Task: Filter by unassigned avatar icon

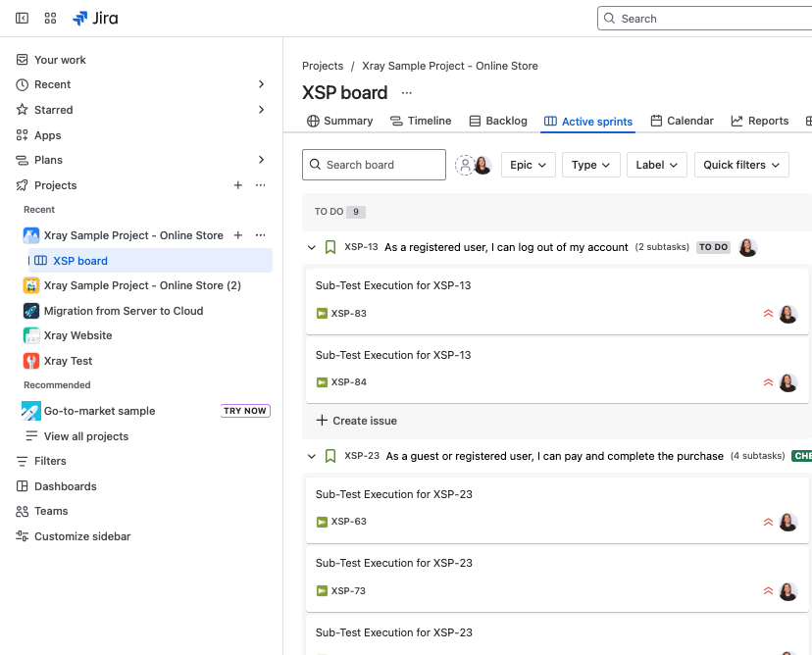Action: 465,165
